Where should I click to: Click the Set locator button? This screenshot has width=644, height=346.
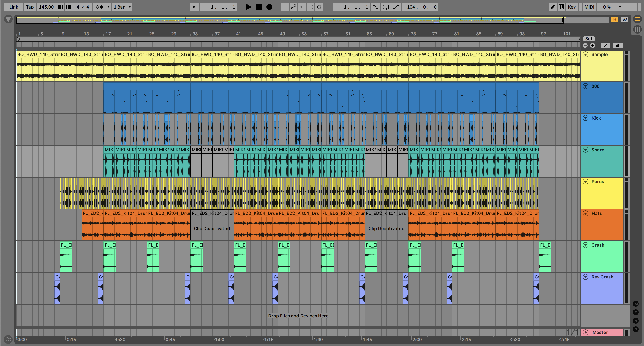pos(588,39)
